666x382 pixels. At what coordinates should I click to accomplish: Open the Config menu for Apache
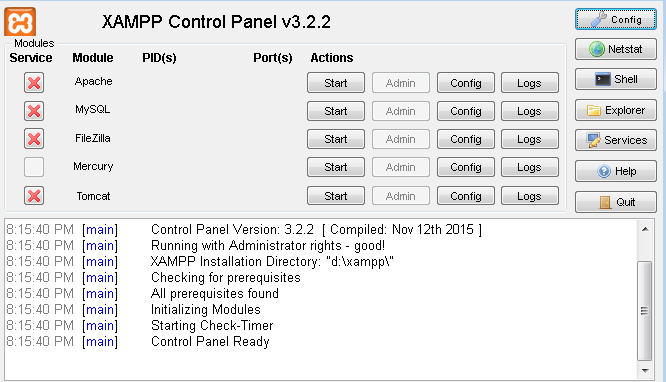click(x=466, y=83)
